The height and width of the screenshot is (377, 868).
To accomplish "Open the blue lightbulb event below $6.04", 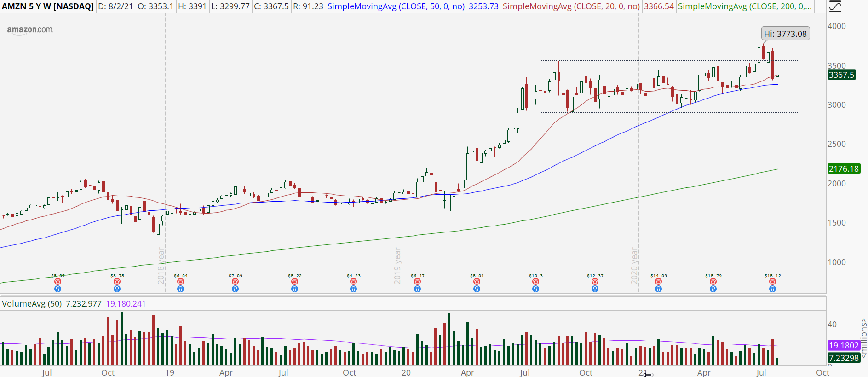I will click(181, 289).
